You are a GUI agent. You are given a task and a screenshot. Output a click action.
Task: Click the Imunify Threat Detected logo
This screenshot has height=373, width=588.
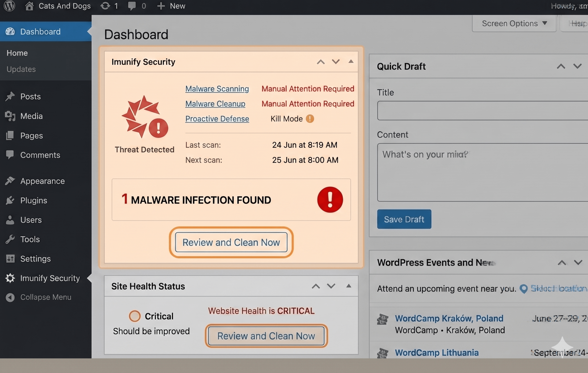[x=144, y=117]
